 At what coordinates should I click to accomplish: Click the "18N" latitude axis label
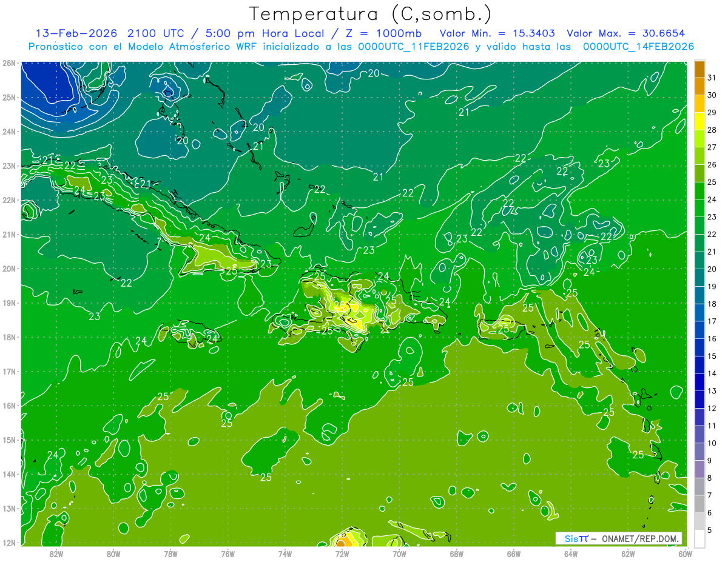click(8, 337)
